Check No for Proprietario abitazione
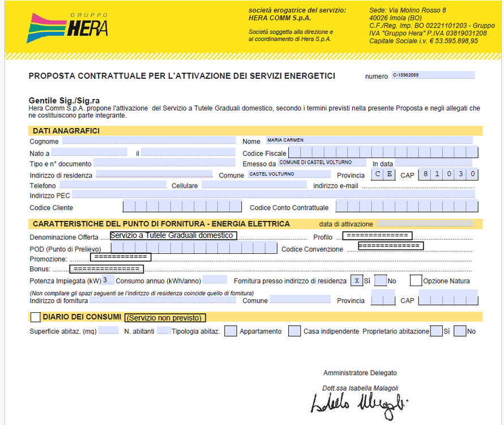Viewport: 504px width, 425px height. tap(460, 331)
